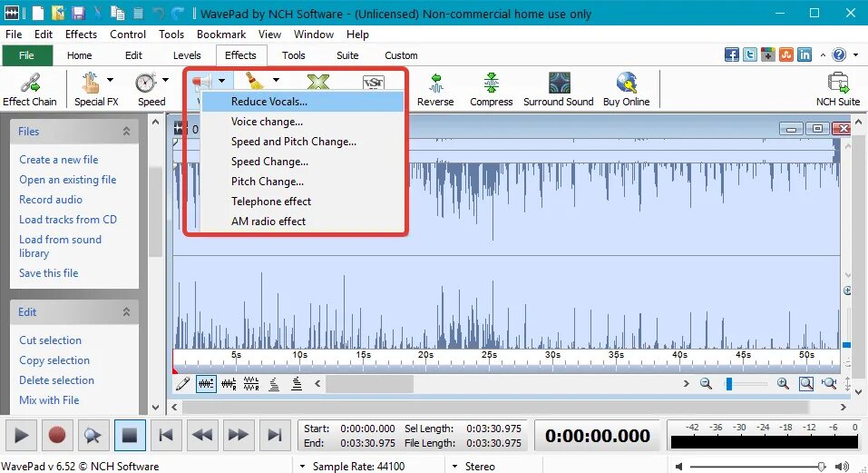
Task: Click the Redo arrow in title bar
Action: pos(178,13)
